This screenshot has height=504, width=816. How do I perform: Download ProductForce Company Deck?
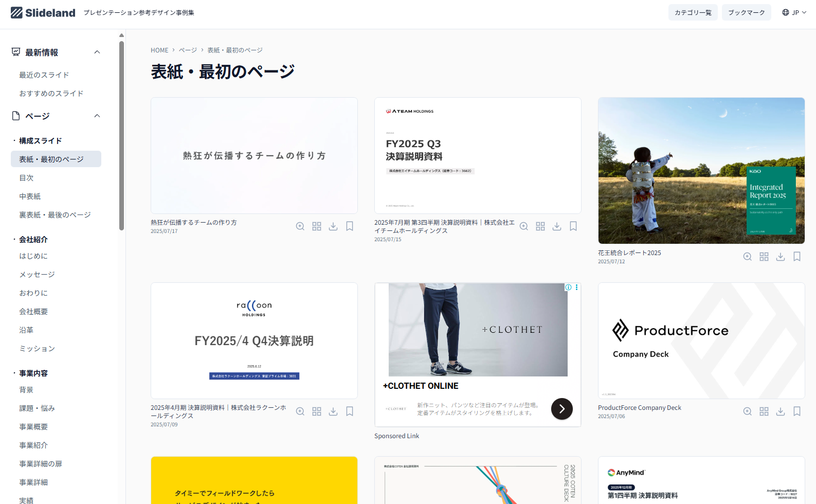click(x=781, y=411)
